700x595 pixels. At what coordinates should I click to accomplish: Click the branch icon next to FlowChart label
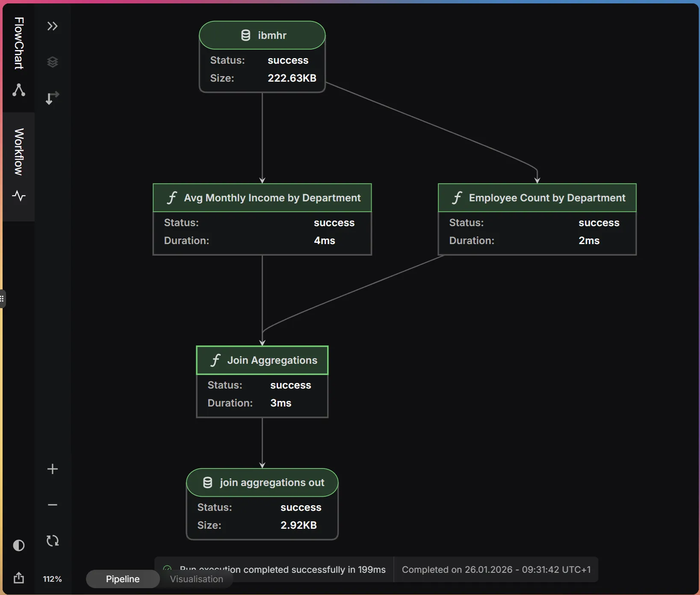coord(18,91)
